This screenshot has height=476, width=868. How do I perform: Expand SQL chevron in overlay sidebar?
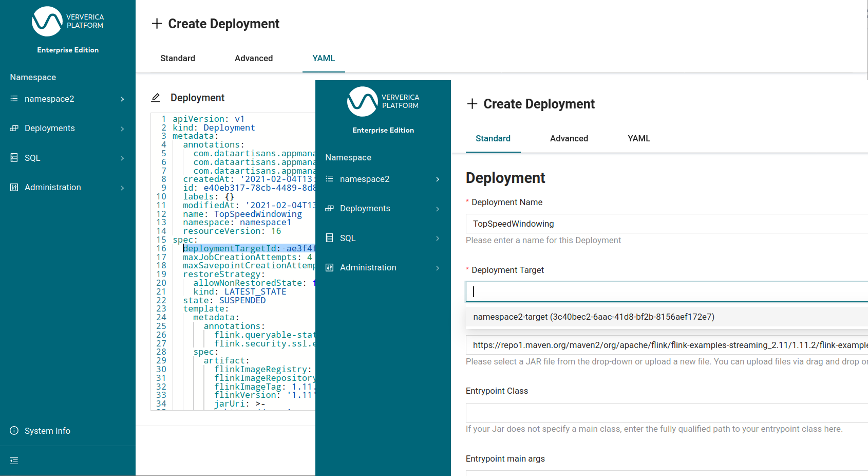click(438, 238)
